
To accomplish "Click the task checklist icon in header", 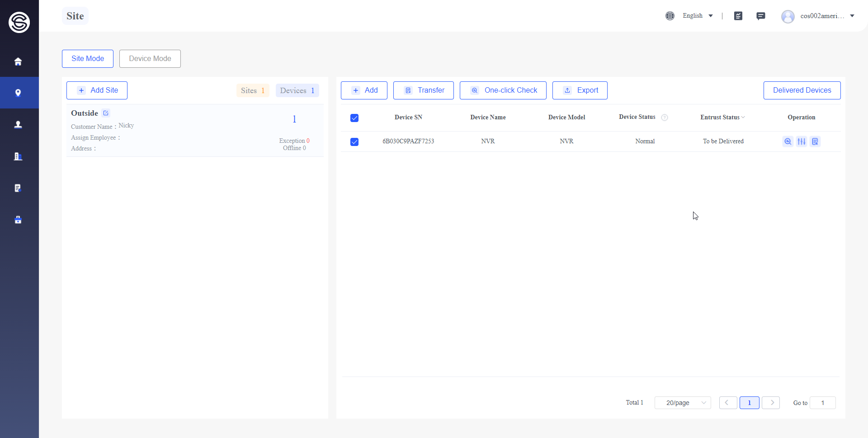I will [738, 16].
